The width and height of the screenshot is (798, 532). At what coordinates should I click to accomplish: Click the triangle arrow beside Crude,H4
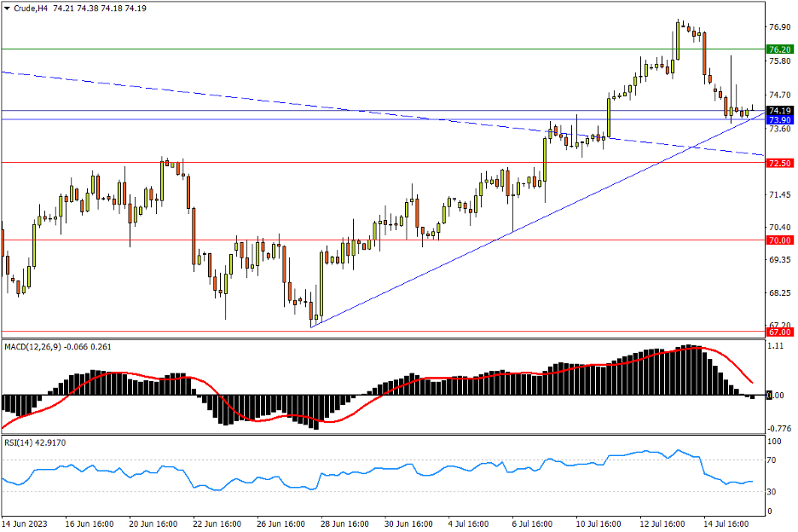point(8,8)
